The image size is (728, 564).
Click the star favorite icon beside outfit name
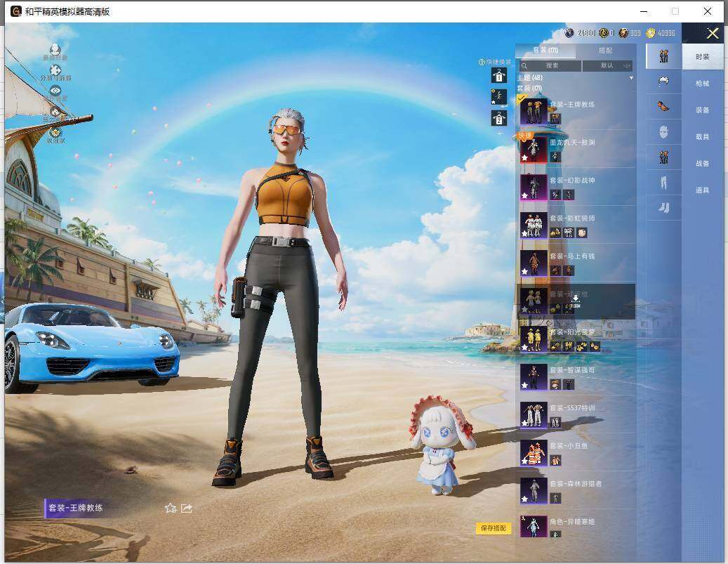(171, 508)
